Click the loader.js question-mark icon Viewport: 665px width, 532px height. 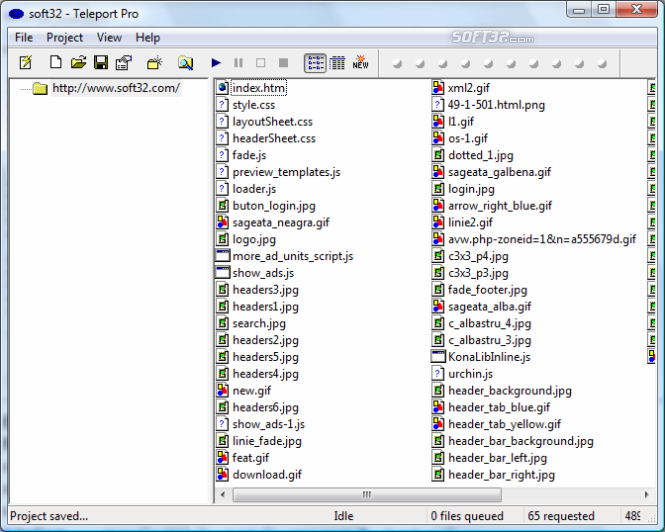[x=222, y=189]
